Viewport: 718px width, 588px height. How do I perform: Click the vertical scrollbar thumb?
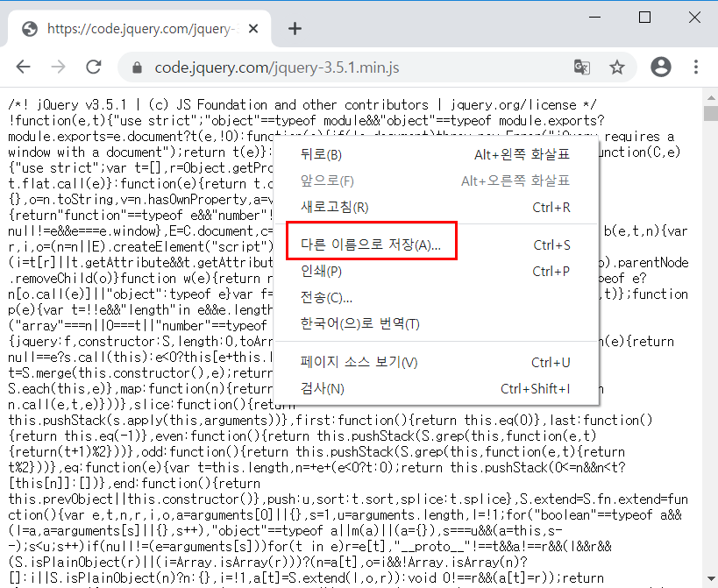[x=711, y=113]
